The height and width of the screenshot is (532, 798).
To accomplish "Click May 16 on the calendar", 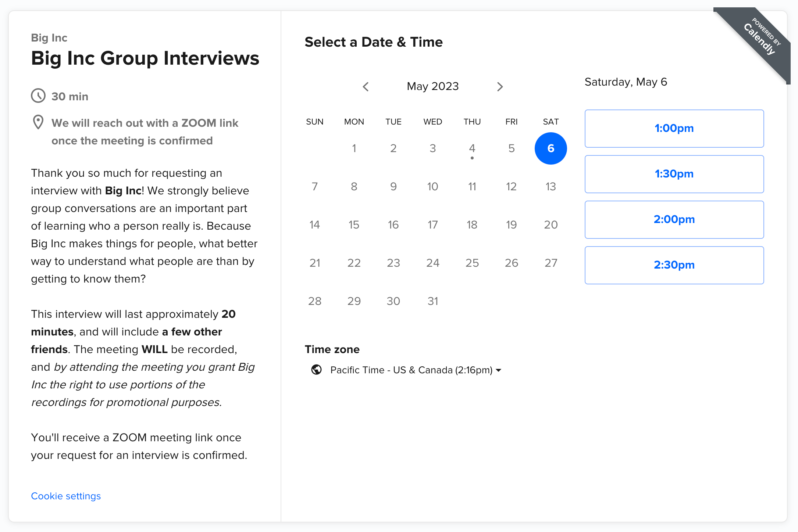I will point(393,225).
